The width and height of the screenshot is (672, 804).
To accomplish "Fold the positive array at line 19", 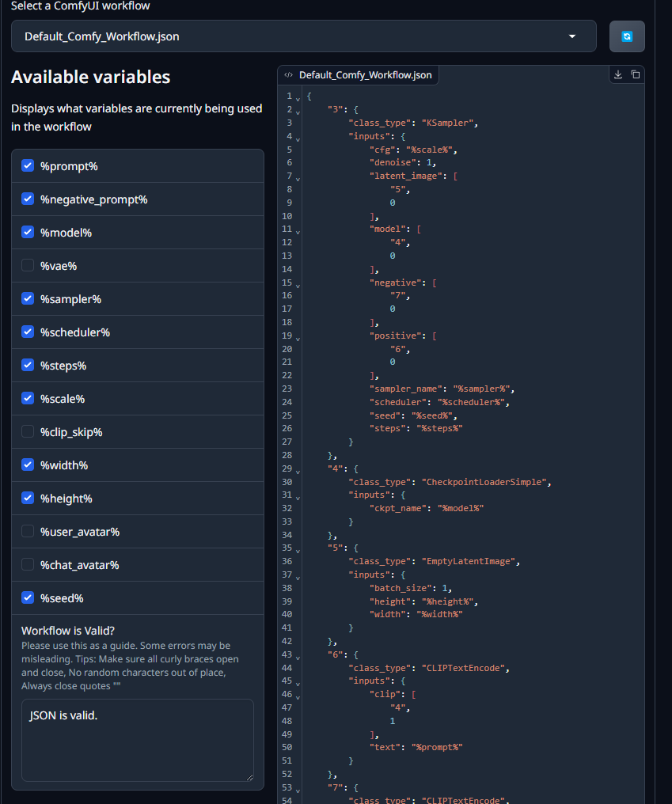I will click(298, 339).
